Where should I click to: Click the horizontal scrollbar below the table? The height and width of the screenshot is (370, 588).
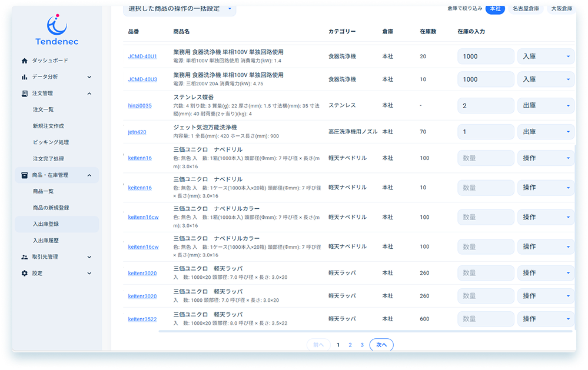365,331
